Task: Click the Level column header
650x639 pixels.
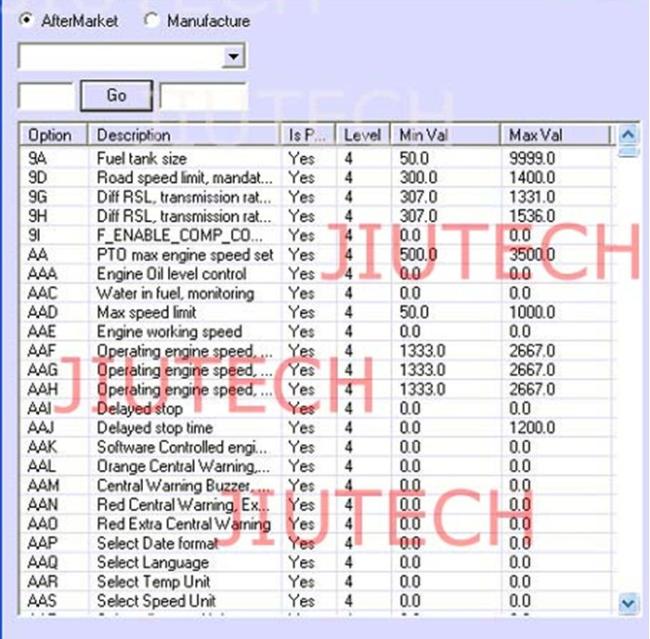Action: pyautogui.click(x=361, y=135)
